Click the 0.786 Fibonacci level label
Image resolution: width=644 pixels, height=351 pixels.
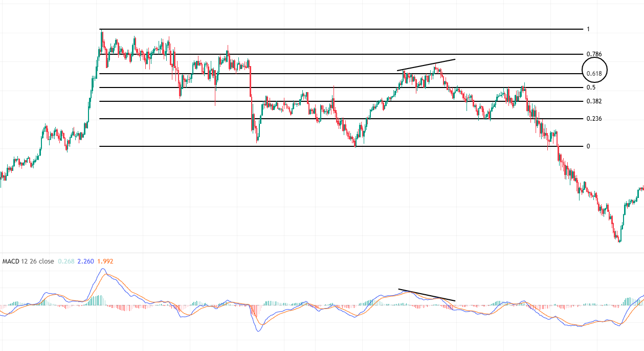pos(594,54)
